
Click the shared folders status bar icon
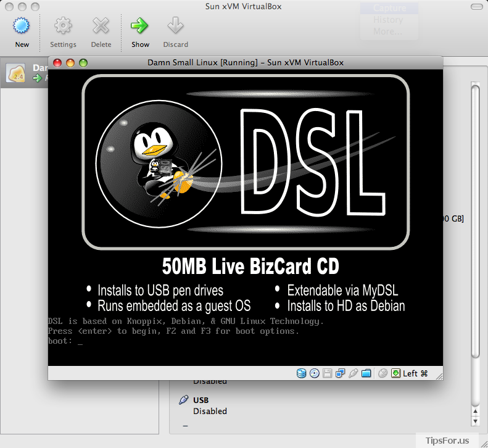(x=366, y=373)
